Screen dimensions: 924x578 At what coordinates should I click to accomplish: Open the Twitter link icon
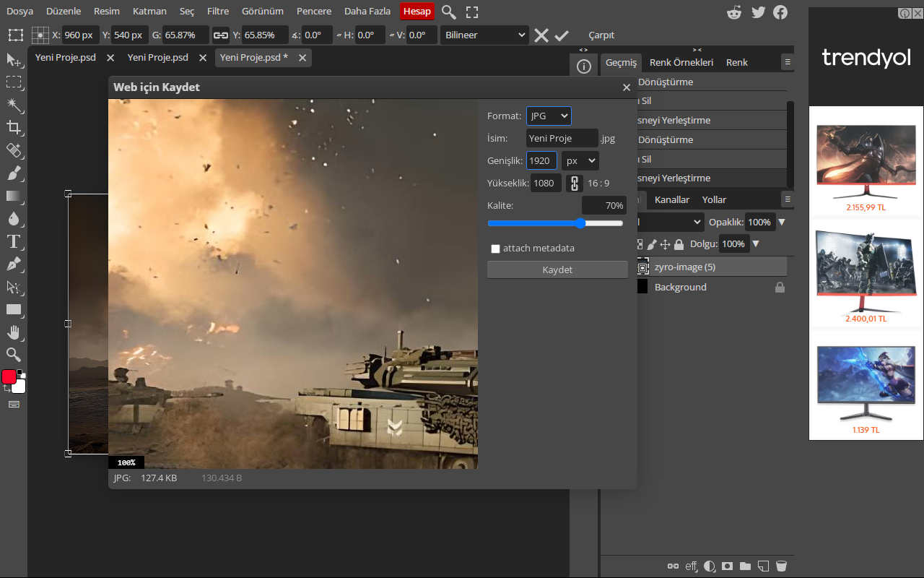point(758,12)
